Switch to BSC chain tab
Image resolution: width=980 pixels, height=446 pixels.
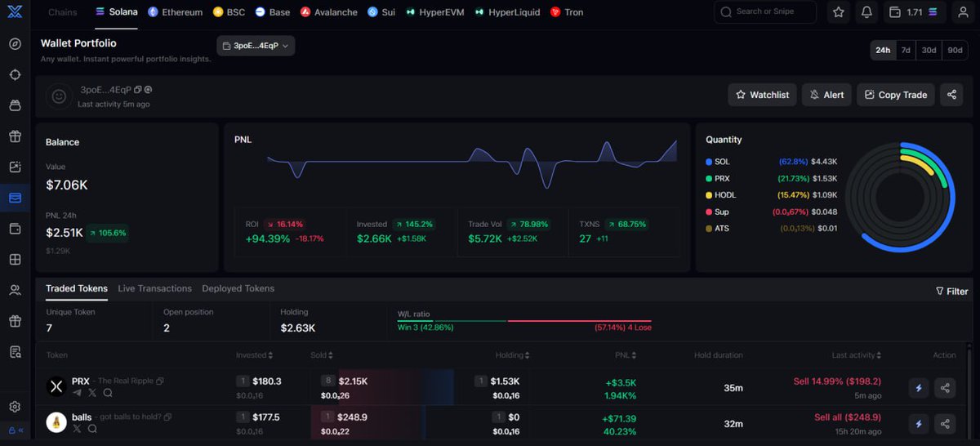tap(229, 12)
